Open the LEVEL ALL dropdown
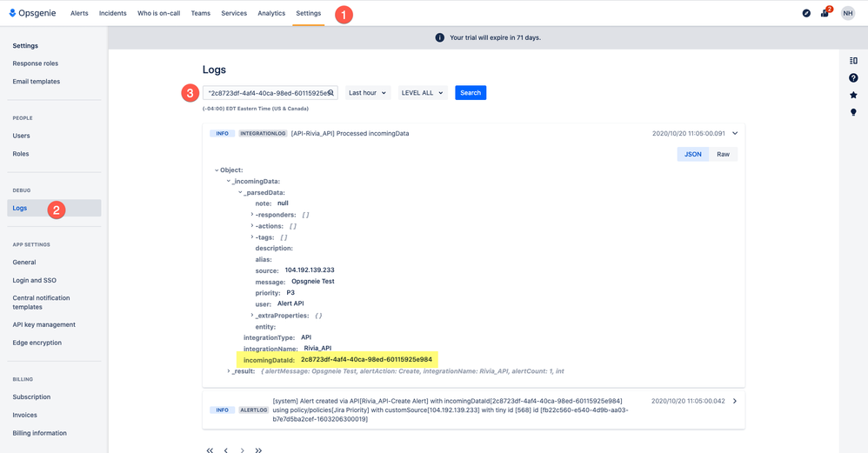Screen dimensions: 868x453 tap(423, 93)
